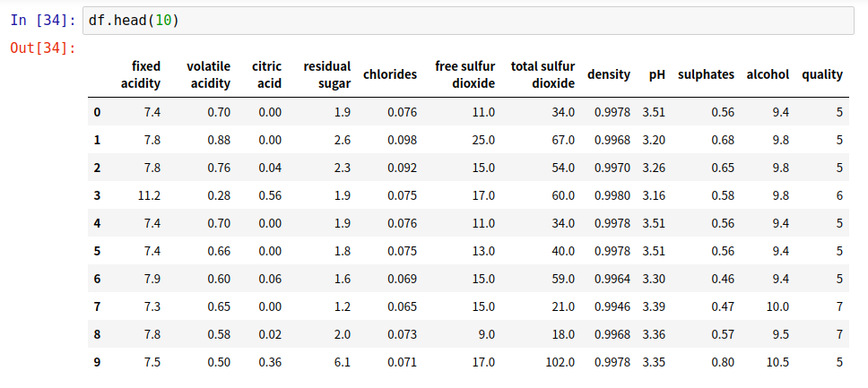Screen dimensions: 868x388
Task: Click the df.head(10) code input cell
Action: coord(466,20)
